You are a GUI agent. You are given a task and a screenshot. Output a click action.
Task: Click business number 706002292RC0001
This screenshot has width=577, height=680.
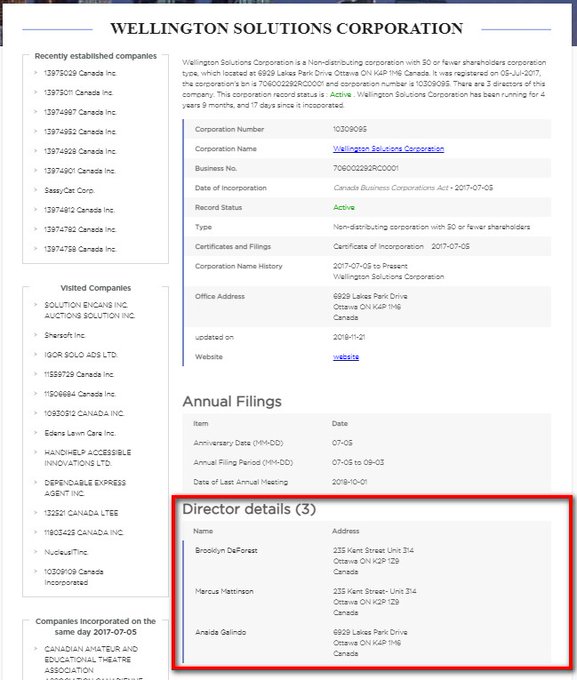pos(366,168)
